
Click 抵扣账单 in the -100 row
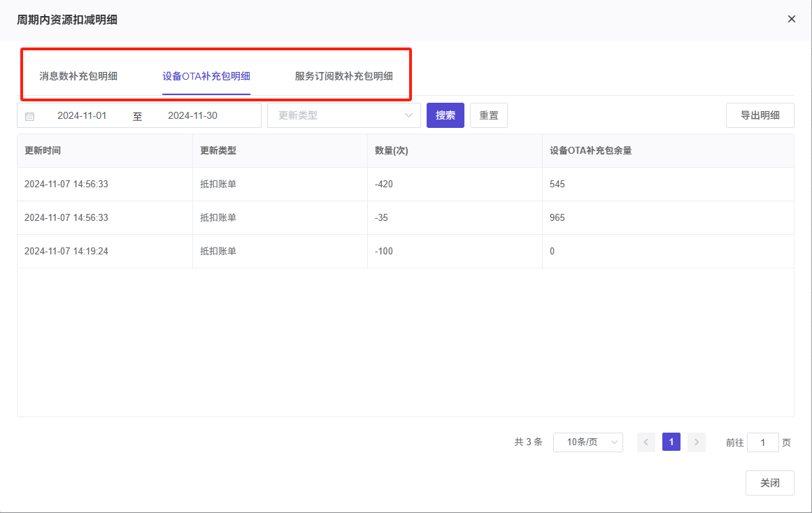coord(218,251)
